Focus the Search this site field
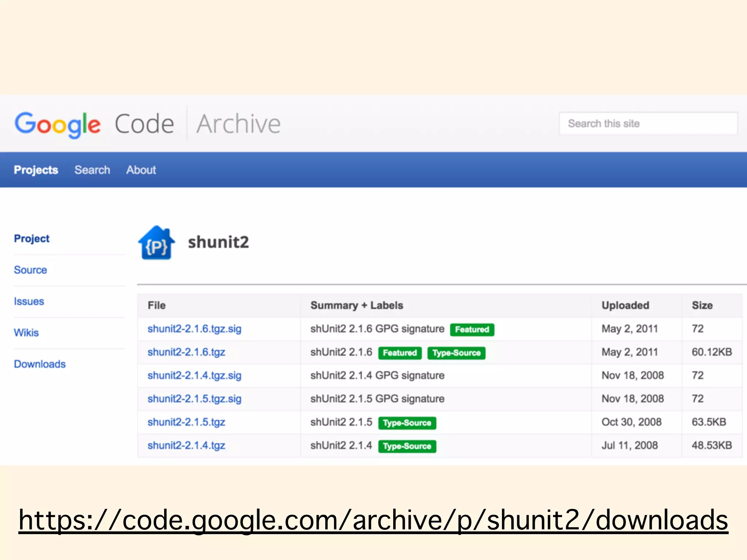The height and width of the screenshot is (560, 747). point(648,124)
